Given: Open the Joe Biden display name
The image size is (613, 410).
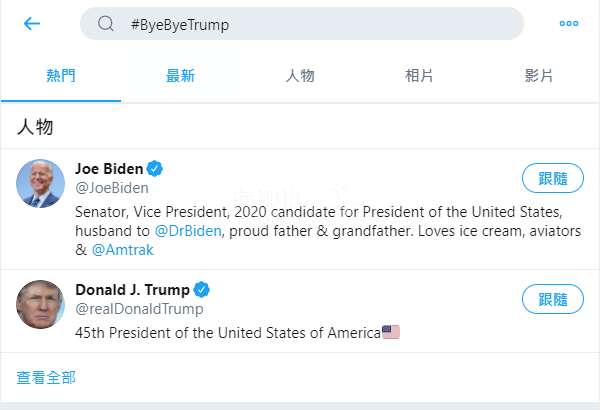Looking at the screenshot, I should click(x=109, y=168).
